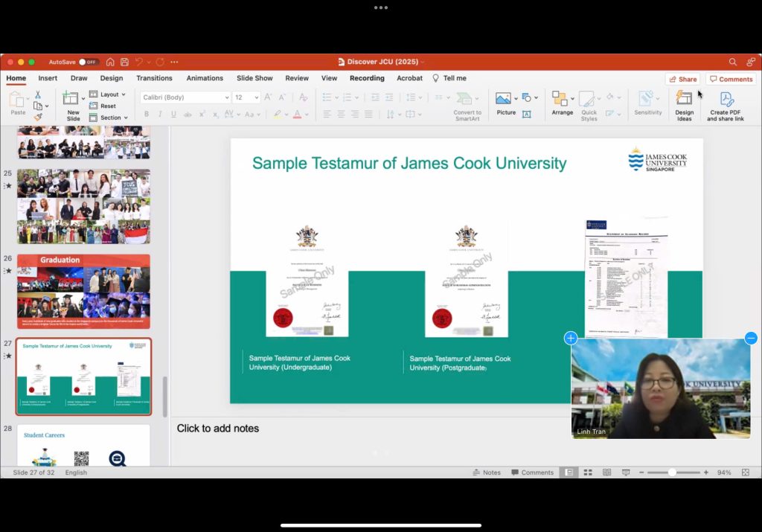Viewport: 762px width, 532px height.
Task: Open the Arrange dropdown arrow
Action: coord(572,99)
